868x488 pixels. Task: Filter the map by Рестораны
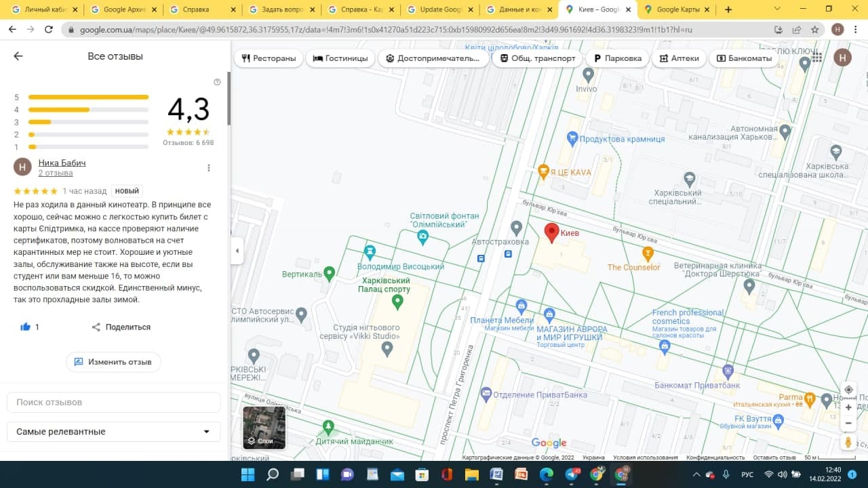point(269,58)
